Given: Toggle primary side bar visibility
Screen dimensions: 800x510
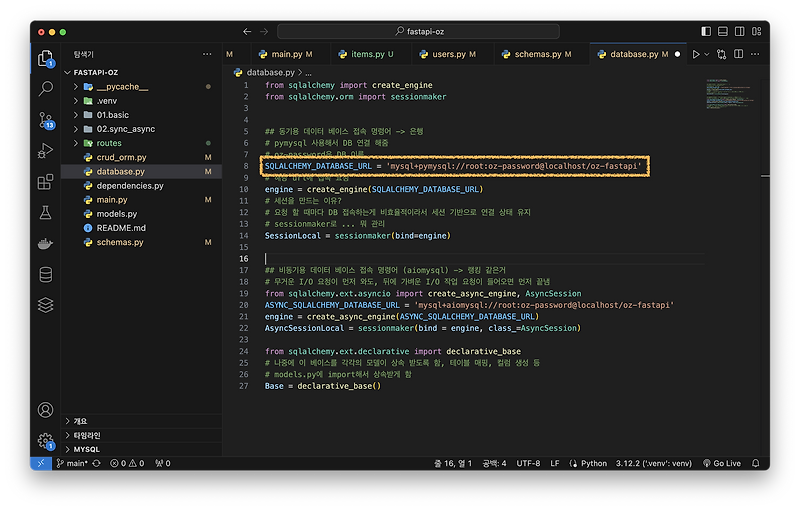Looking at the screenshot, I should 706,32.
